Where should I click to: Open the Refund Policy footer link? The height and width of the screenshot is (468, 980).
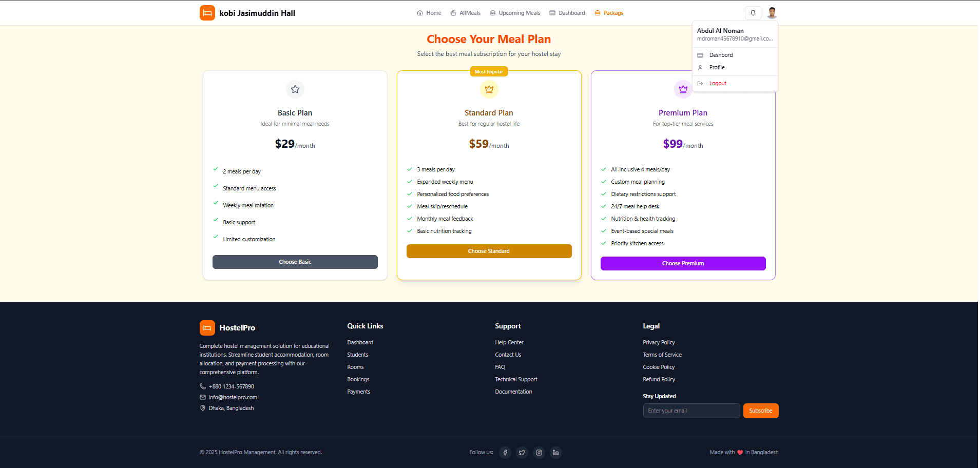coord(659,379)
